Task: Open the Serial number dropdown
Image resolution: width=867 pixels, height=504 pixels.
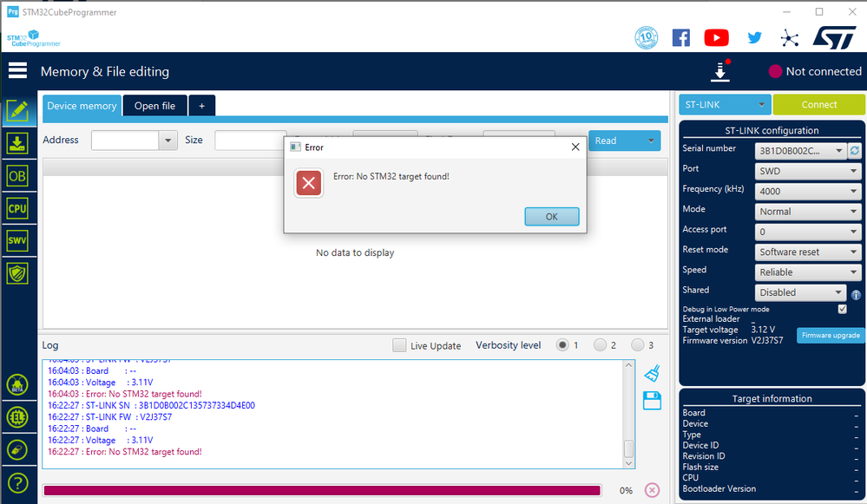Action: click(x=800, y=150)
